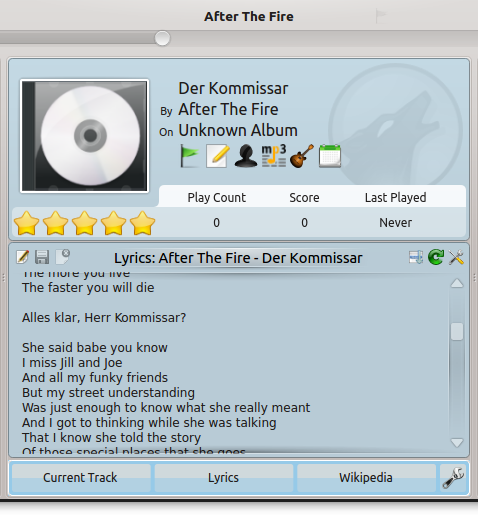Click the edit lyrics pencil icon

(x=22, y=257)
